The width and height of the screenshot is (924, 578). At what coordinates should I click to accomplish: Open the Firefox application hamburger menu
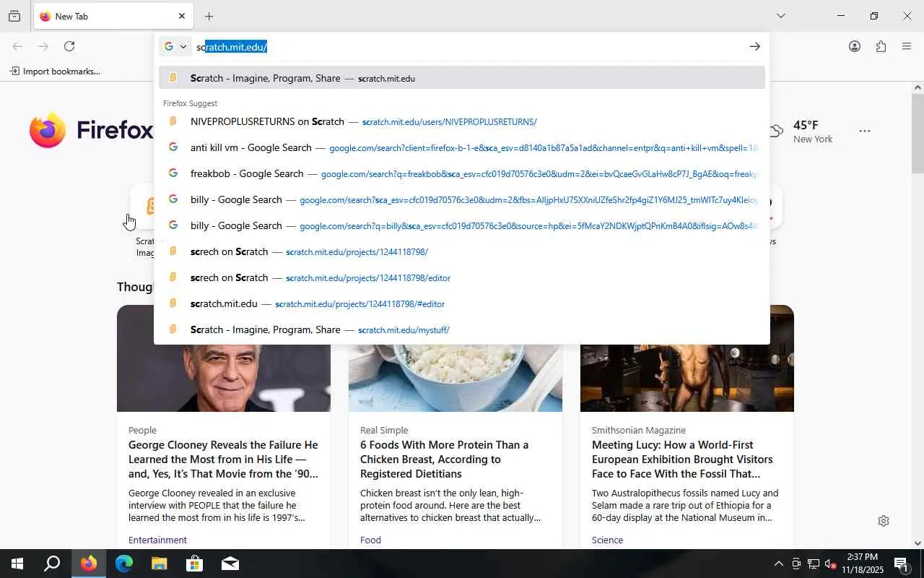point(907,46)
